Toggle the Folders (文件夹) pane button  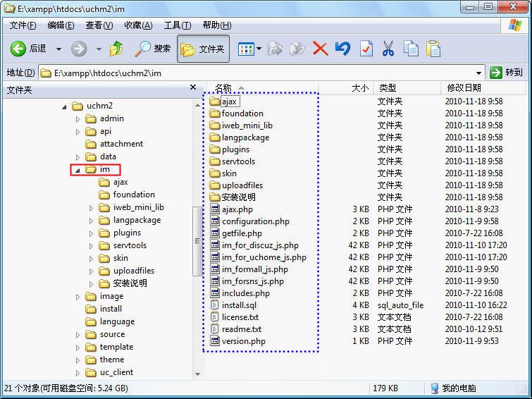click(203, 49)
